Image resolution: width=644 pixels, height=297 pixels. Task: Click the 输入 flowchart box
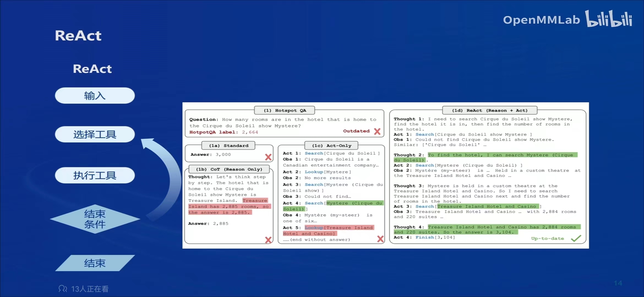(x=95, y=96)
